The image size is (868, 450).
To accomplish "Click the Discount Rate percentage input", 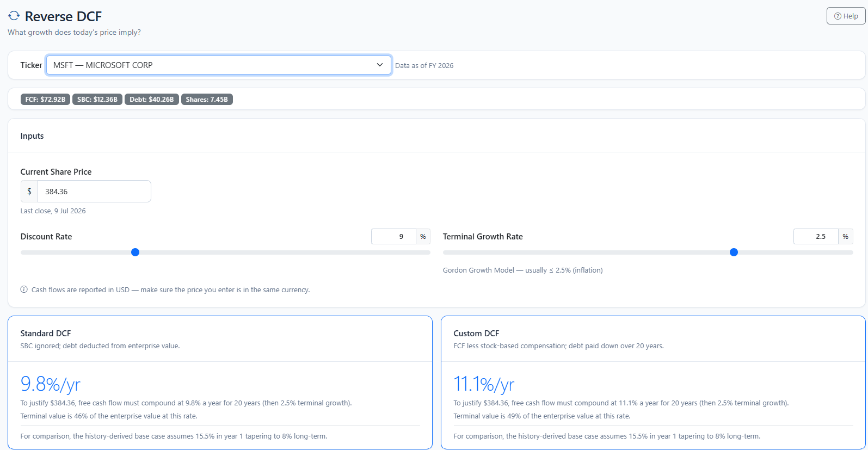I will coord(393,237).
